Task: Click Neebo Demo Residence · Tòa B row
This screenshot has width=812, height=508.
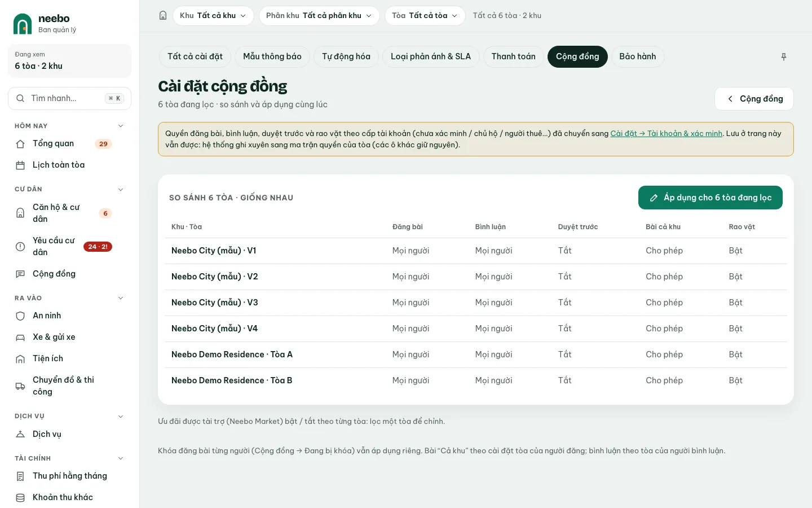Action: [476, 380]
